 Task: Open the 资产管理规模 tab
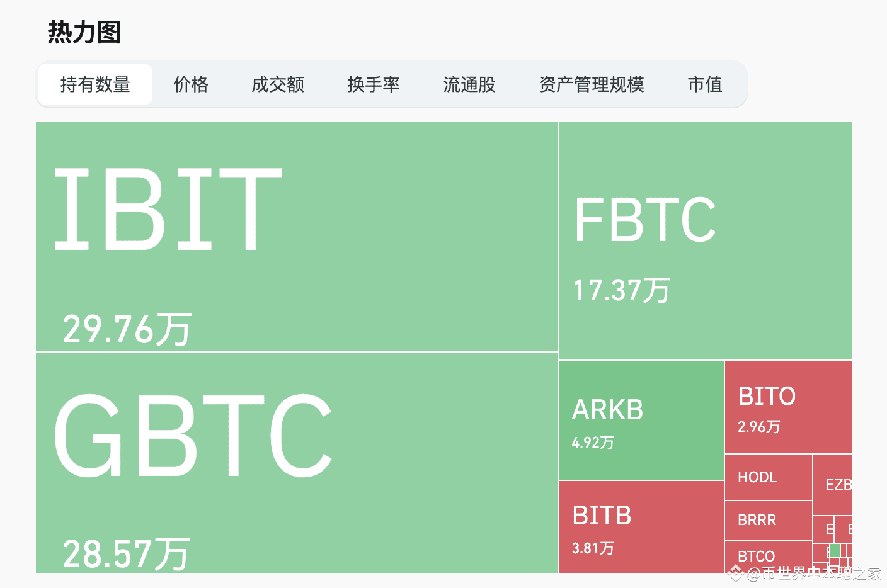click(x=592, y=84)
